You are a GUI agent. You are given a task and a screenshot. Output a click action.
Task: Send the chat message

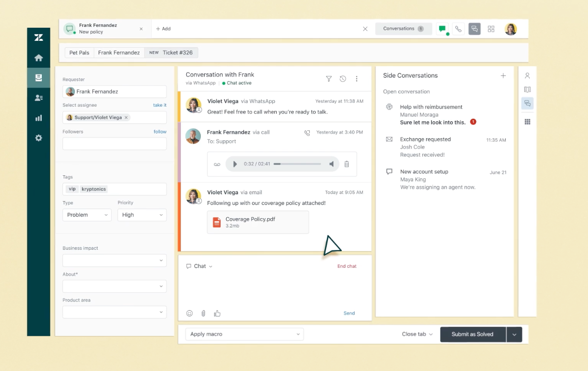[349, 313]
